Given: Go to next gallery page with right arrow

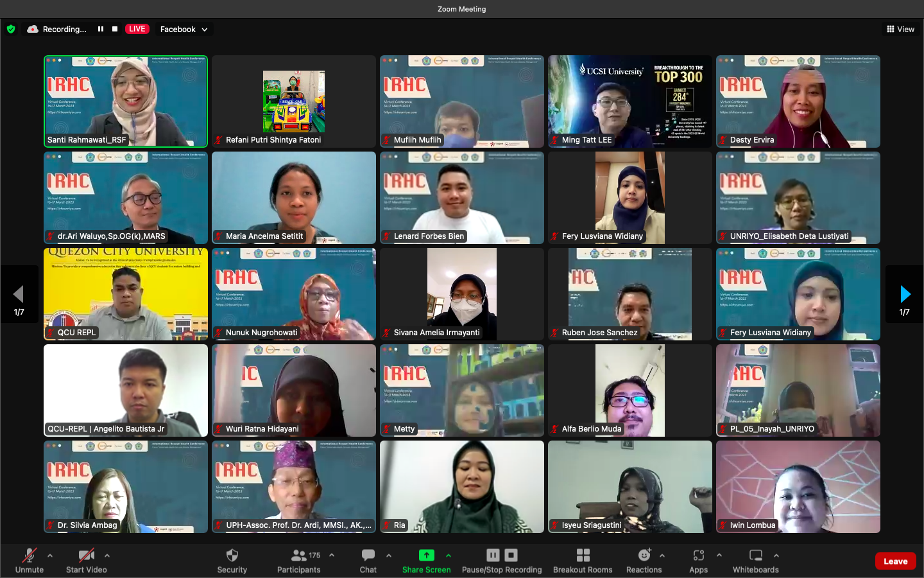Looking at the screenshot, I should (x=905, y=294).
